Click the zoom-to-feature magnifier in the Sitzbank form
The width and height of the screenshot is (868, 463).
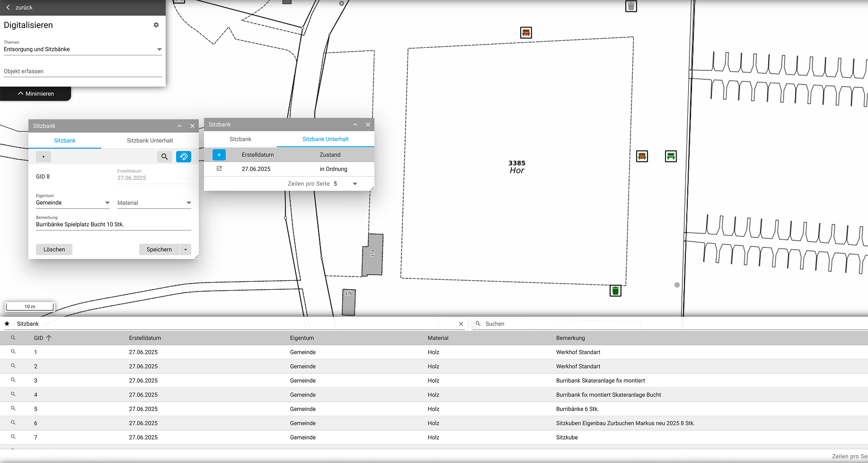click(x=164, y=156)
